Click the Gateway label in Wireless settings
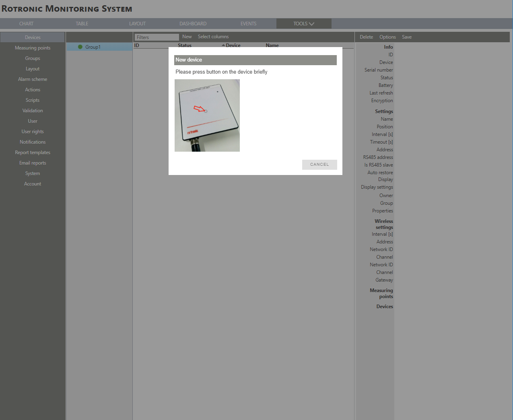Viewport: 513px width, 420px height. [x=384, y=280]
